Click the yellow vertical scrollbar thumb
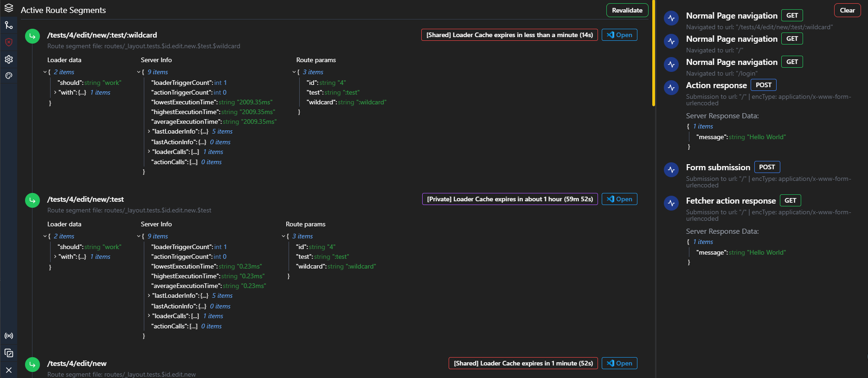868x378 pixels. click(x=654, y=53)
